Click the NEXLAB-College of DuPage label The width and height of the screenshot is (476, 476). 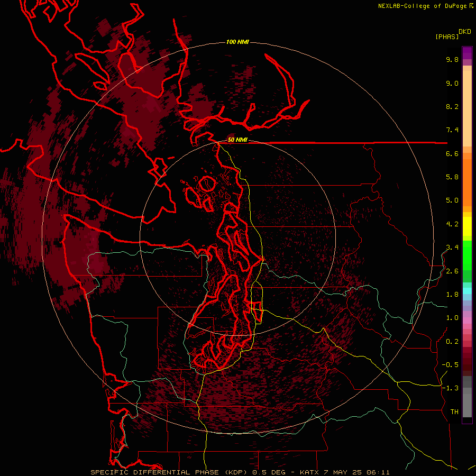423,6
